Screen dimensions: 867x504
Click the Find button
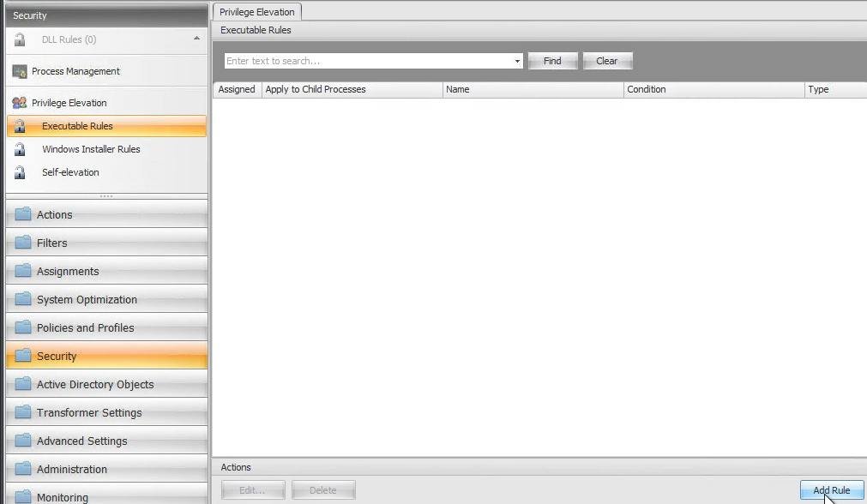(x=552, y=61)
